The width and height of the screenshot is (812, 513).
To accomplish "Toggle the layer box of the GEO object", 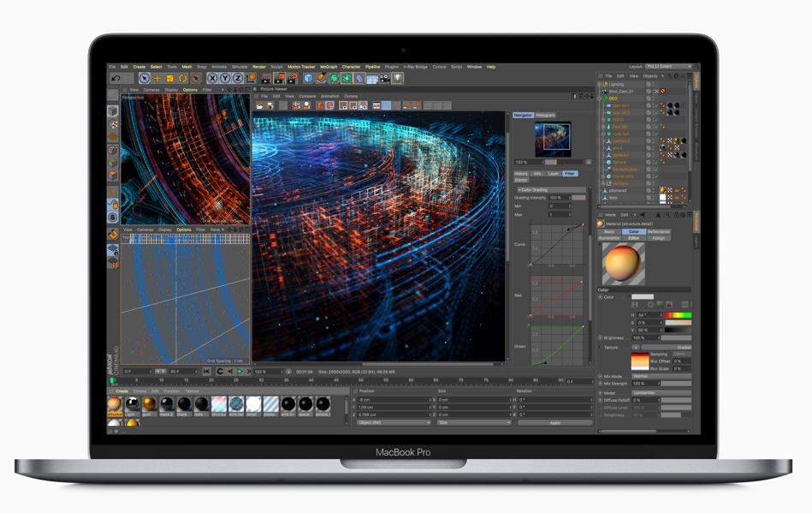I will click(649, 98).
